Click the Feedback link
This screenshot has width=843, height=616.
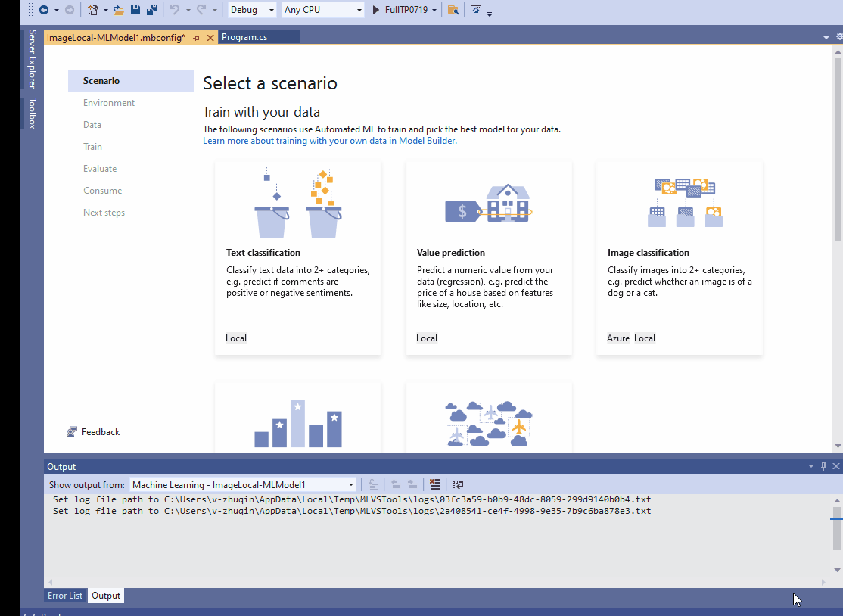pos(101,431)
